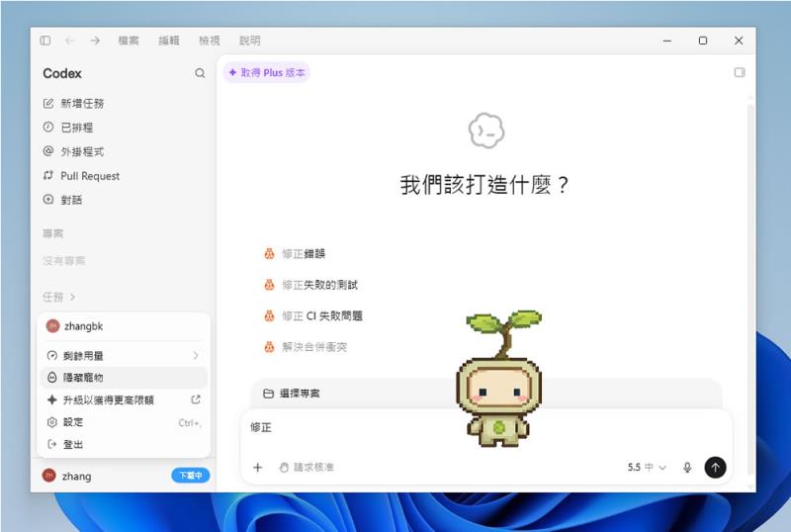Viewport: 791px width, 532px height.
Task: Click the 下載中 downloading badge
Action: tap(191, 476)
